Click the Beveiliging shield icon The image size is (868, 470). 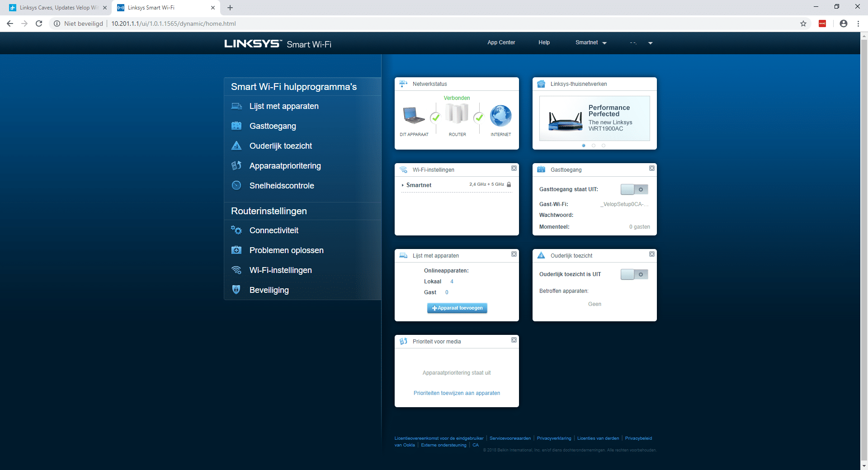pos(236,290)
